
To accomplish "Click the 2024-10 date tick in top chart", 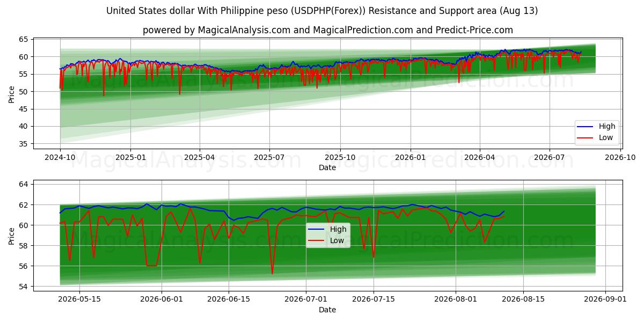I will point(60,158).
